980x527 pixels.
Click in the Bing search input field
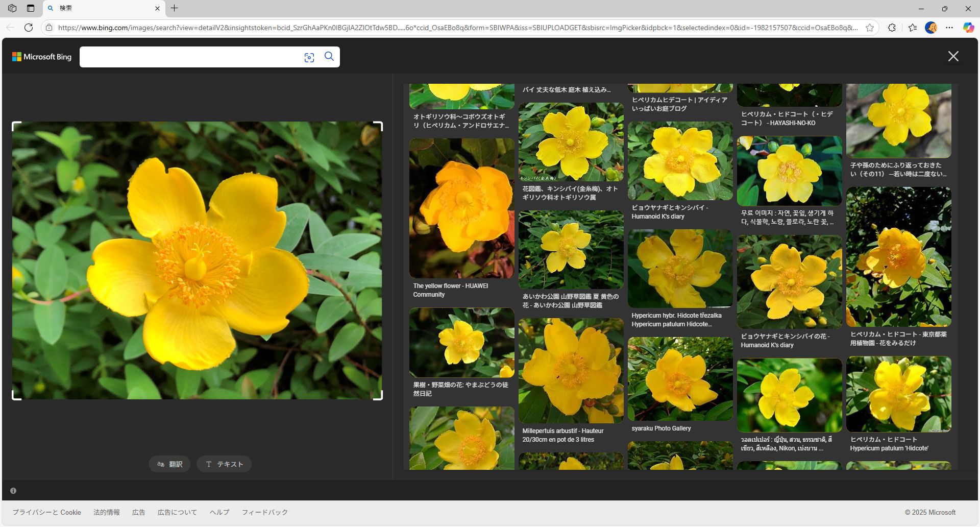tap(189, 57)
